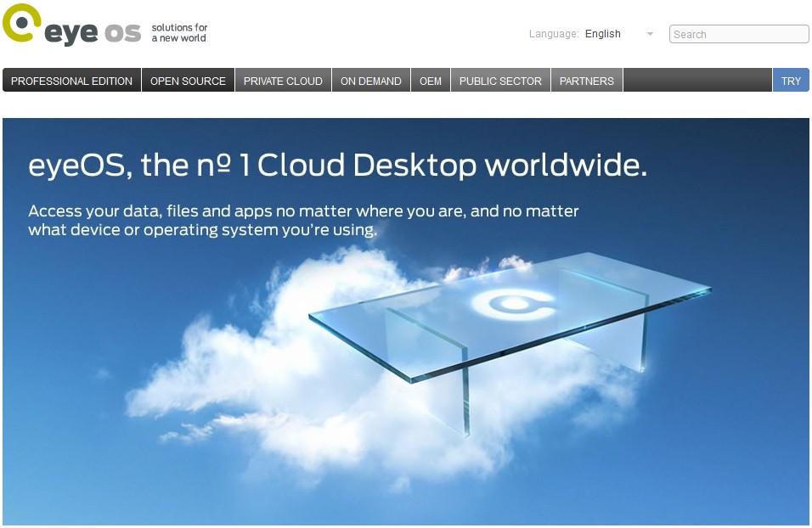Choose OEM from the navigation bar
Viewport: 812px width, 528px height.
coord(431,81)
